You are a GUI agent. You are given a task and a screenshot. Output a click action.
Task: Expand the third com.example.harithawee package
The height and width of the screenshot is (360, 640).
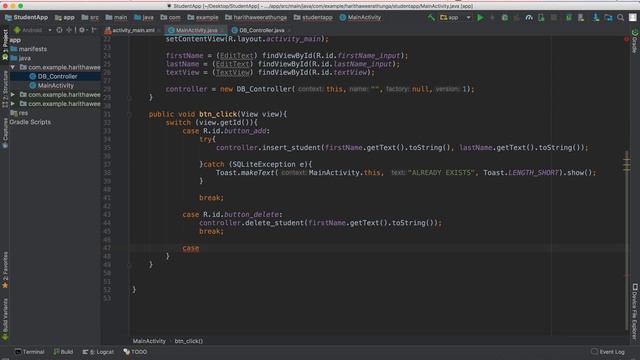click(13, 104)
